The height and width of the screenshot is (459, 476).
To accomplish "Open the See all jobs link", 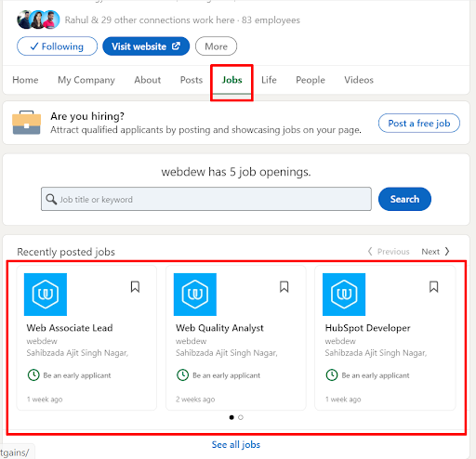I will tap(236, 445).
